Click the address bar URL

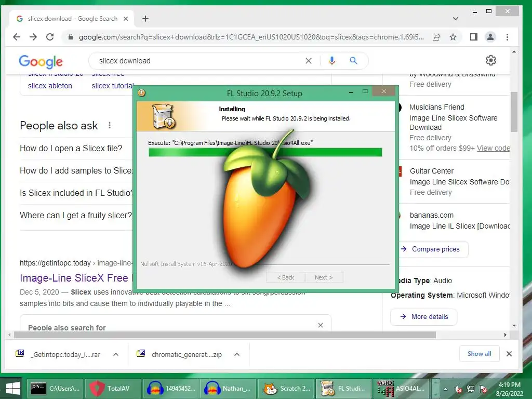click(x=251, y=37)
